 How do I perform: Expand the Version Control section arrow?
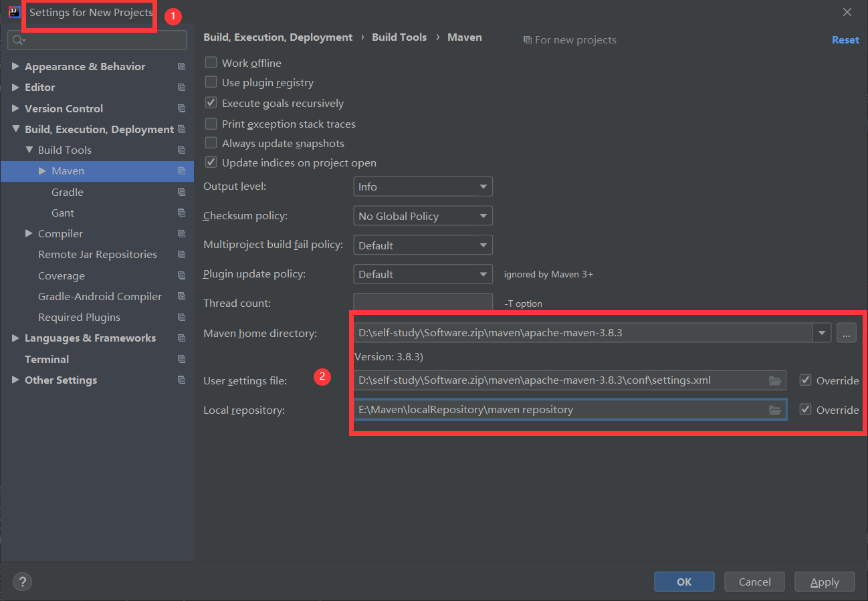[15, 108]
